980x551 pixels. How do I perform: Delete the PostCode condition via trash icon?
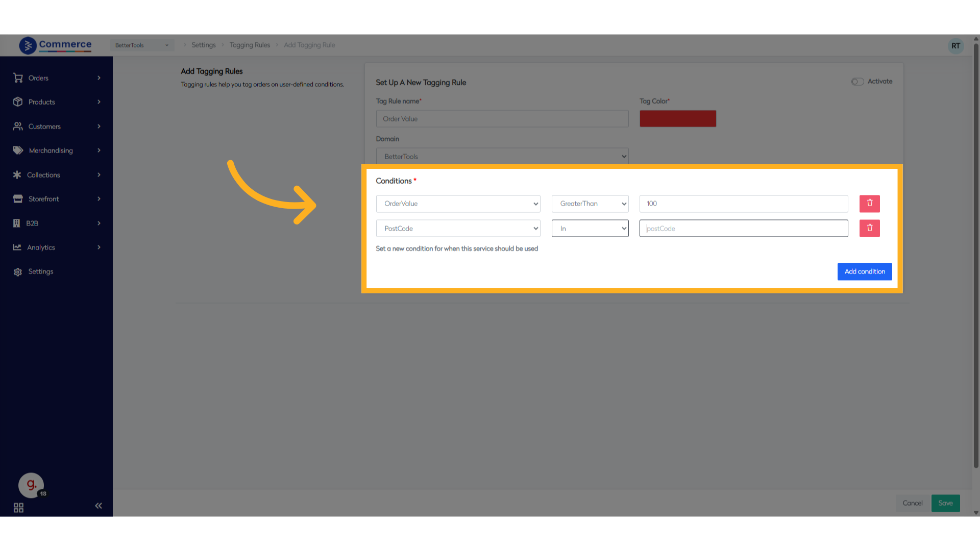point(869,228)
